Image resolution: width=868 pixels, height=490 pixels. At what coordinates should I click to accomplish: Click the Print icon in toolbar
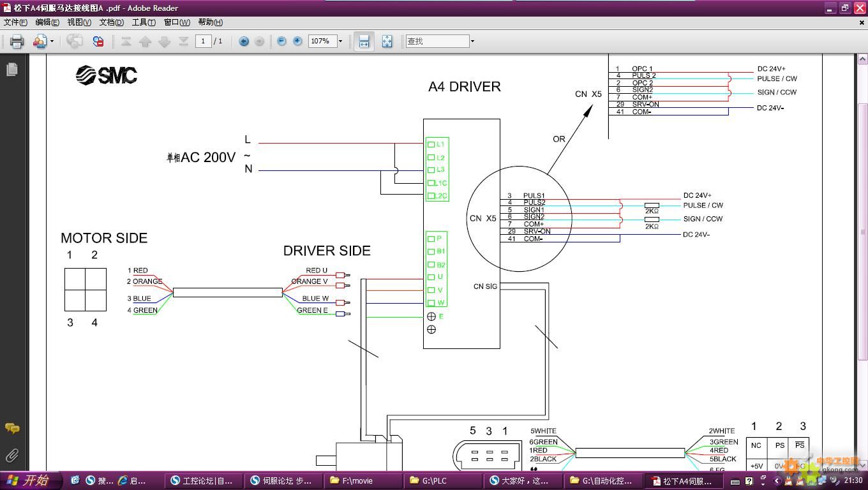[x=17, y=41]
